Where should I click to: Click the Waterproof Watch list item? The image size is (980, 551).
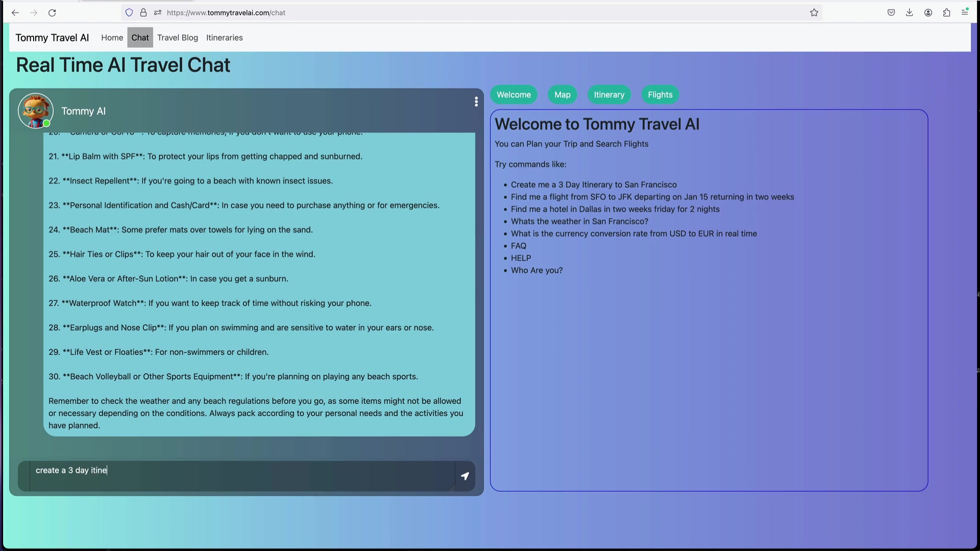pos(210,304)
